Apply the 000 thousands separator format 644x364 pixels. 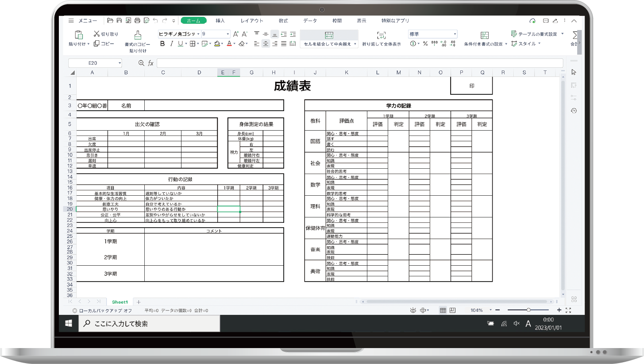tap(434, 44)
